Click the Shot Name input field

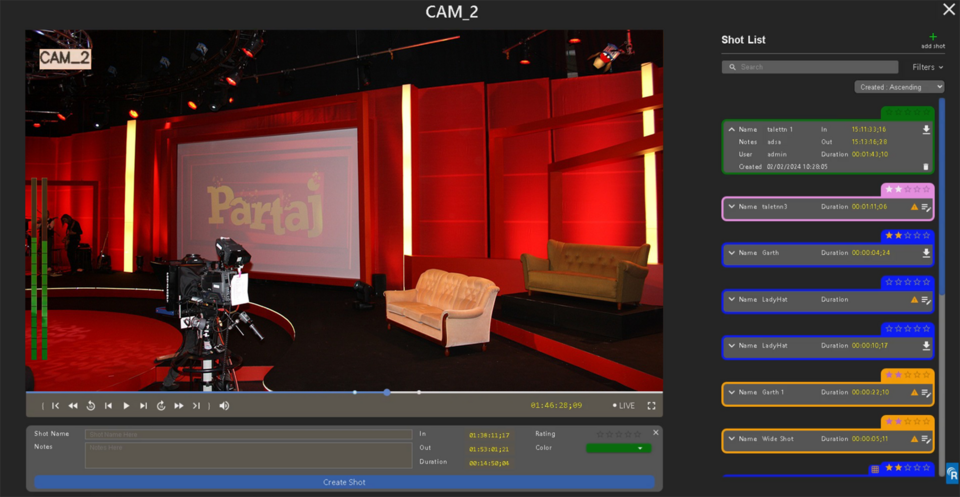[248, 434]
